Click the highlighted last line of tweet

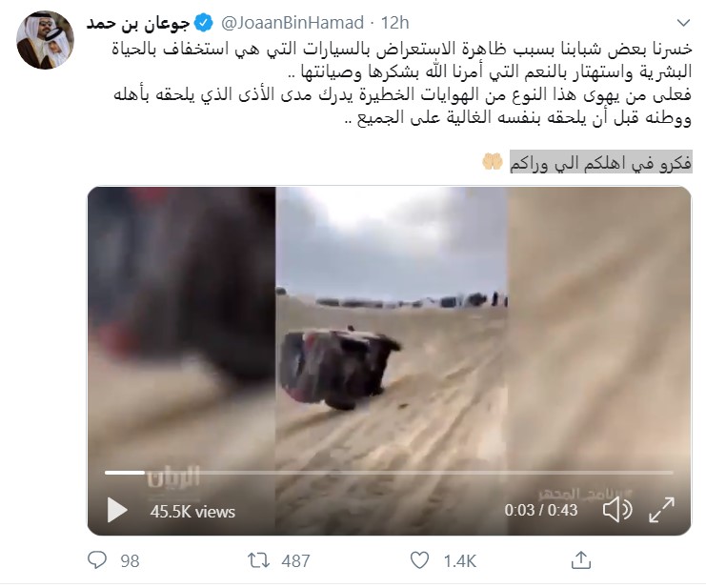[x=600, y=162]
